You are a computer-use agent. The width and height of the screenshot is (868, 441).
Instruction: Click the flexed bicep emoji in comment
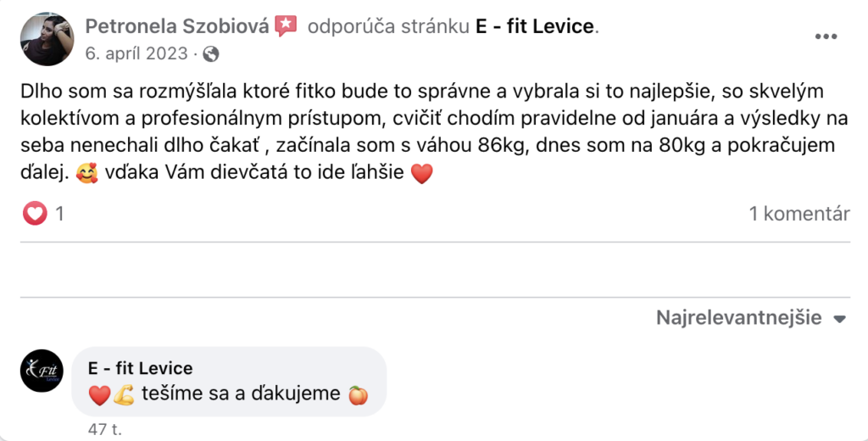pyautogui.click(x=124, y=394)
